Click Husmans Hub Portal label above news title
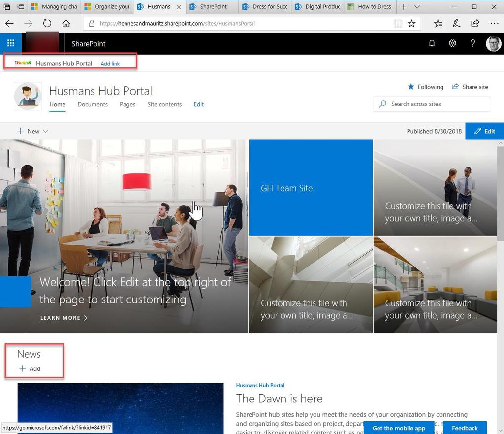The height and width of the screenshot is (434, 504). [x=260, y=385]
